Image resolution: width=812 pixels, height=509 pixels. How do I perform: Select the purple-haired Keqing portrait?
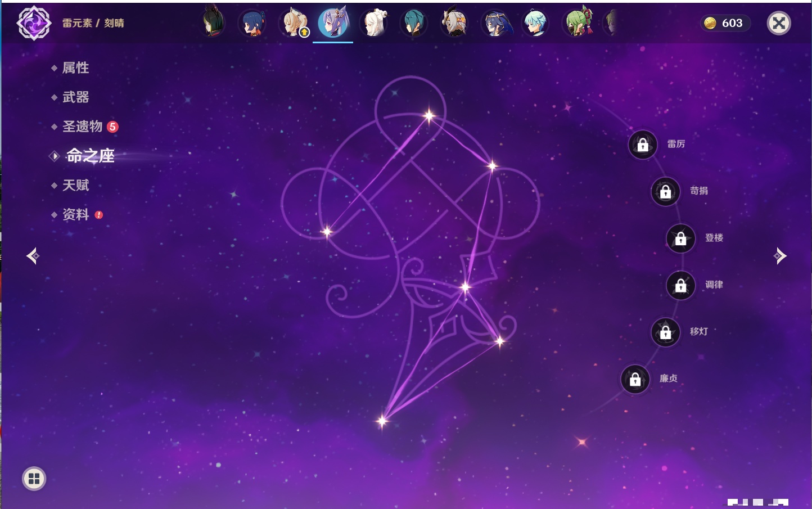pos(333,23)
